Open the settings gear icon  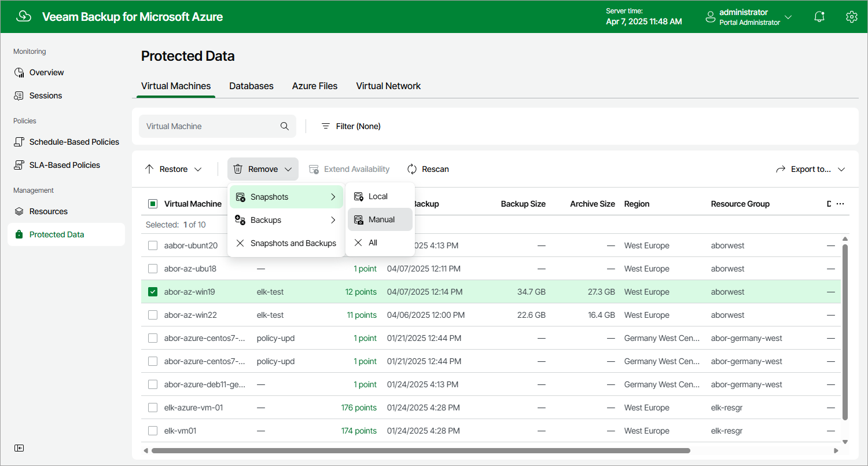[851, 17]
